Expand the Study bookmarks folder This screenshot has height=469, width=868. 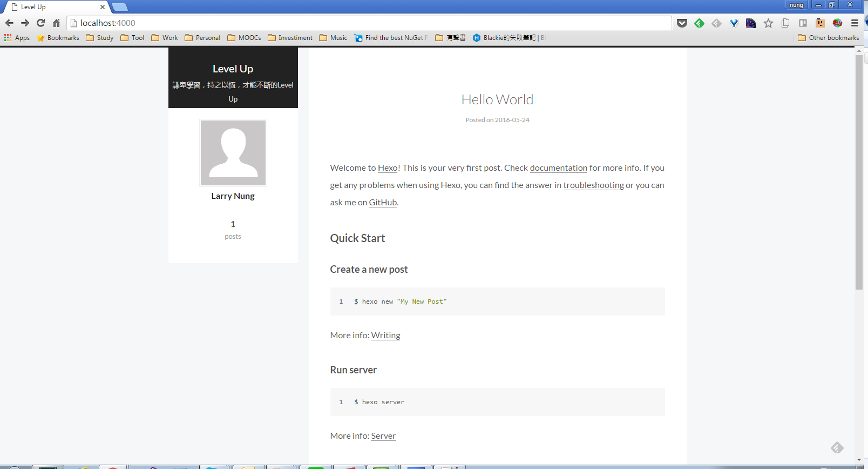tap(100, 38)
